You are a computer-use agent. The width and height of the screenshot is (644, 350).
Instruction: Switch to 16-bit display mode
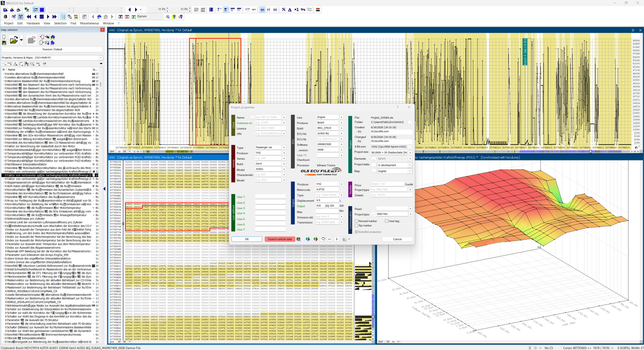226,10
